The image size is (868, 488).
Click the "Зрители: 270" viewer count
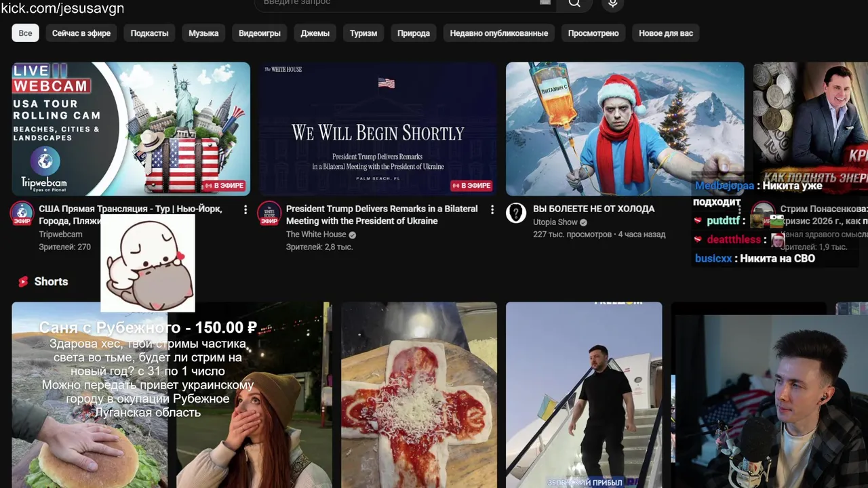[x=64, y=247]
